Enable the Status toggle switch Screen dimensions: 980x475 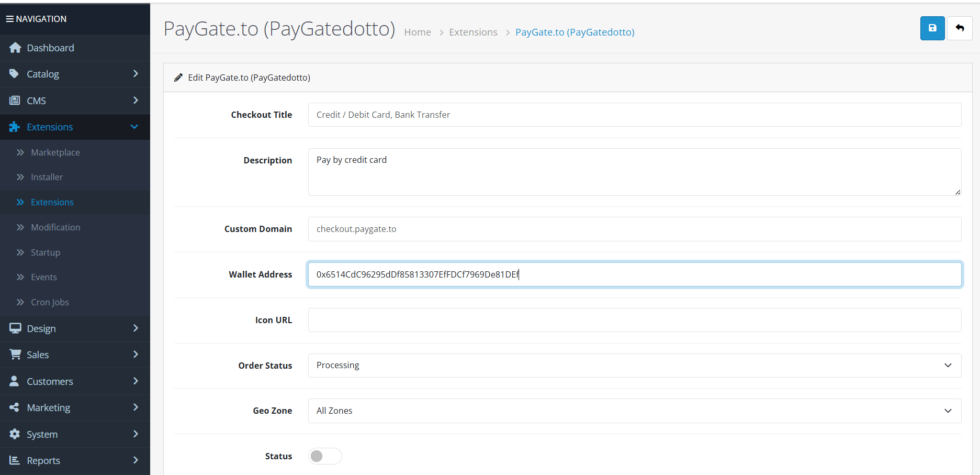324,456
